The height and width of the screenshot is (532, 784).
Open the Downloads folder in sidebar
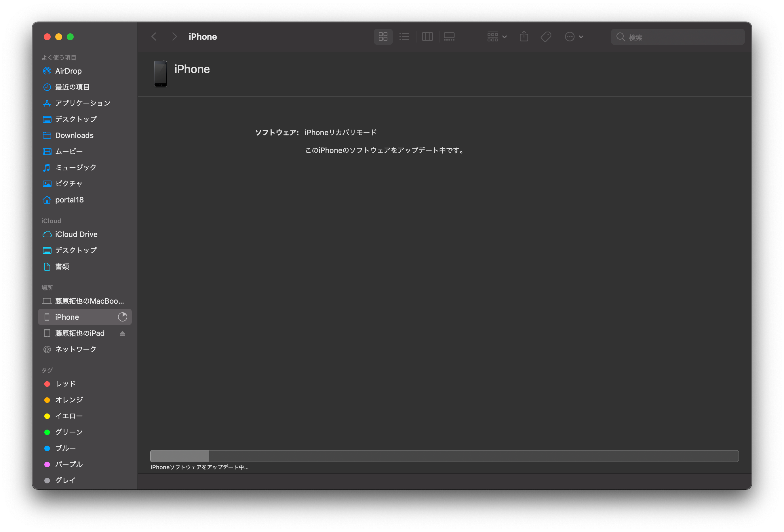click(74, 135)
